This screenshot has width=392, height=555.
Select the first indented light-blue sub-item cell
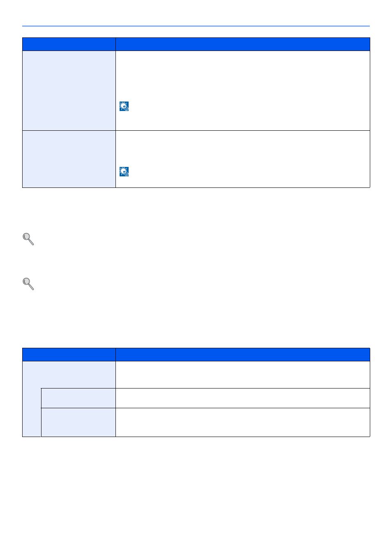click(x=78, y=398)
